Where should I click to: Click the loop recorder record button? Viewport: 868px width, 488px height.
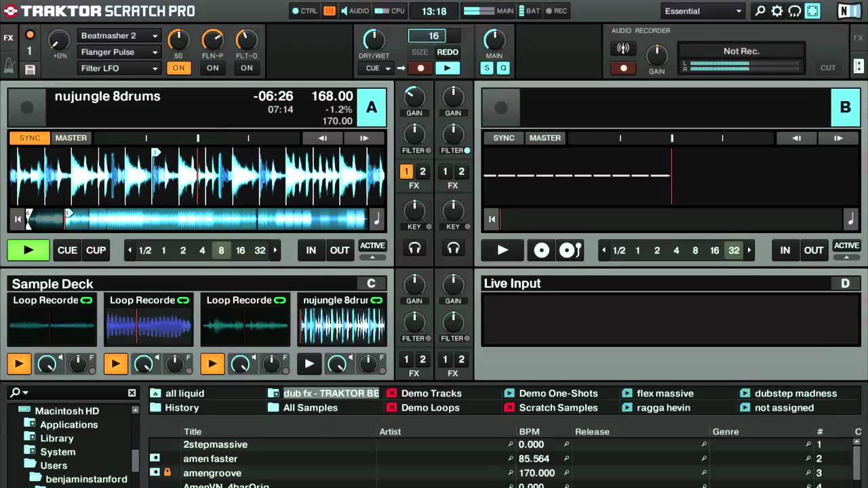tap(420, 68)
